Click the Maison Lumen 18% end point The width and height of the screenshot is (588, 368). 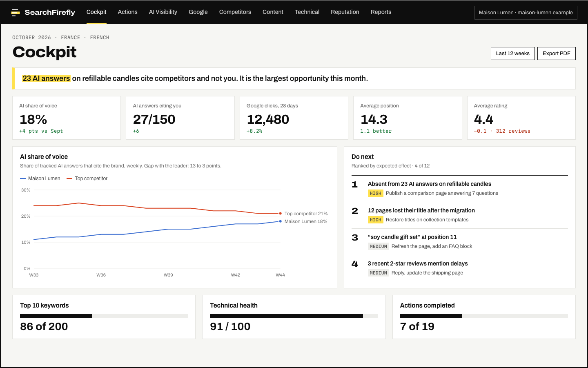280,221
